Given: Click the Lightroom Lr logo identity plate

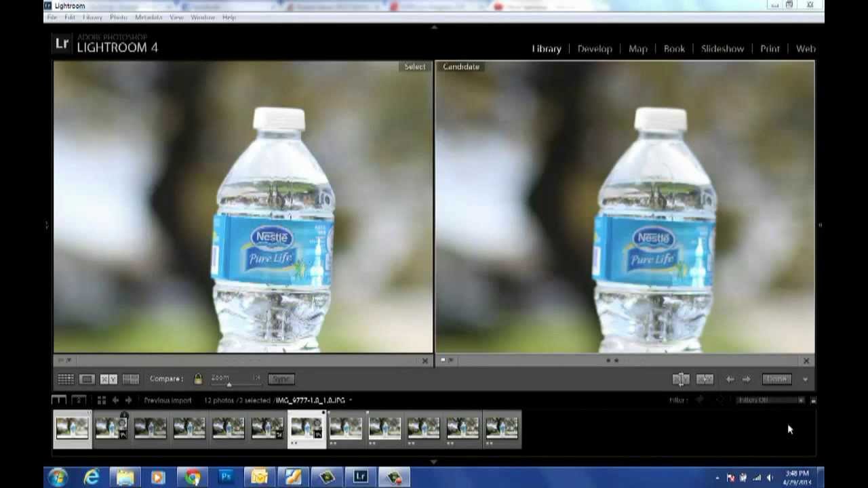Looking at the screenshot, I should 62,43.
